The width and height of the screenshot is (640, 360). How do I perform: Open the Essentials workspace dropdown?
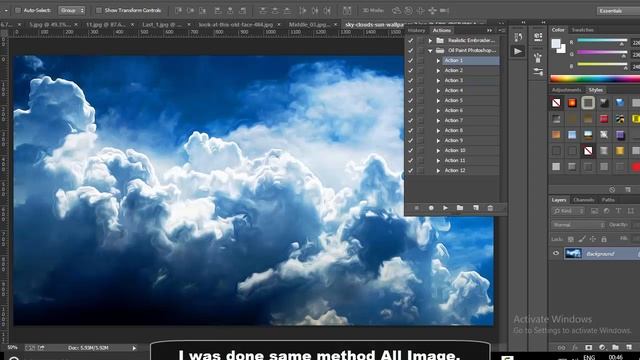(x=618, y=11)
